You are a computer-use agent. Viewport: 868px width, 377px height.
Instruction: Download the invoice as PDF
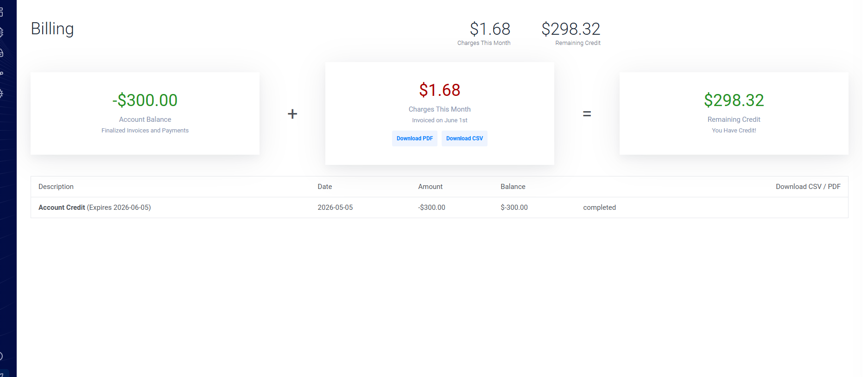(415, 138)
